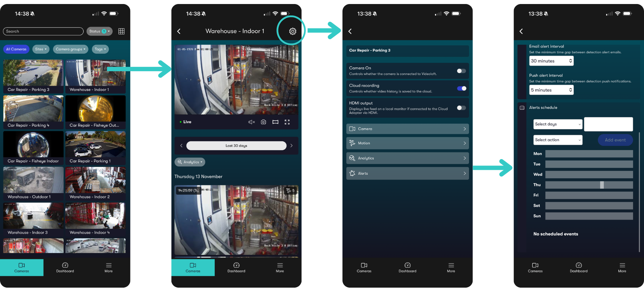
Task: Go back from Warehouse - Indoor 1 screen
Action: point(179,31)
